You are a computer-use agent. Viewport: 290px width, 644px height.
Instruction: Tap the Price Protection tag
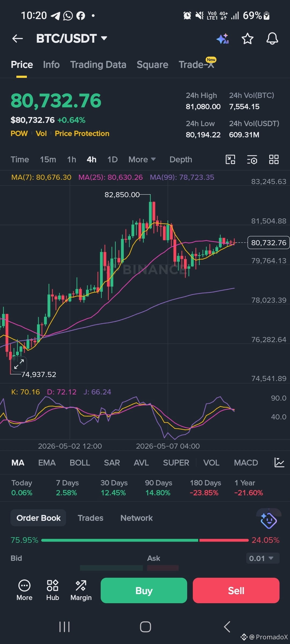(x=82, y=133)
